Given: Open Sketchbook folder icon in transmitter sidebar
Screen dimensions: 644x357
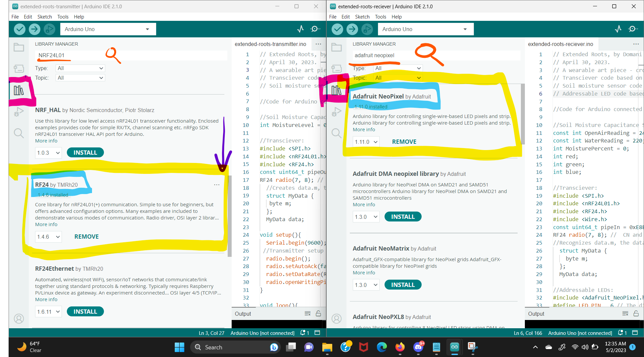Looking at the screenshot, I should 19,47.
